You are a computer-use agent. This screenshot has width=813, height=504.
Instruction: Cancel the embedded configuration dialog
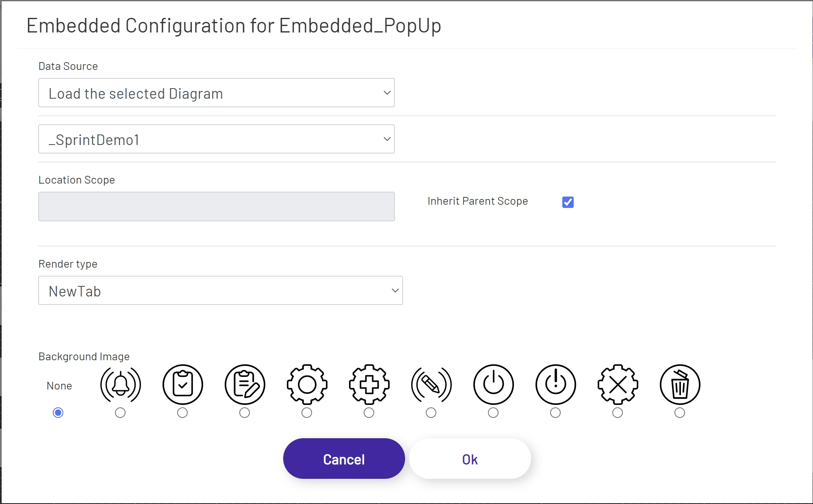pos(344,459)
